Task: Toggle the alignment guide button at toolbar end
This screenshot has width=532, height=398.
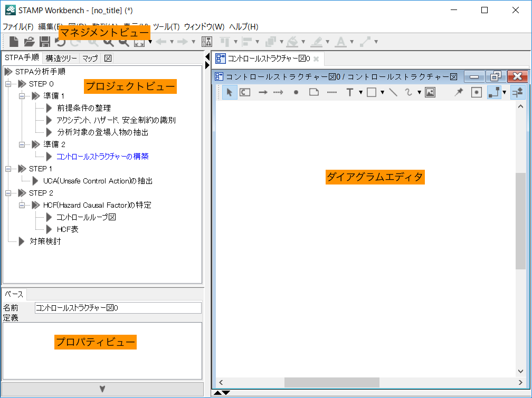Action: point(517,92)
